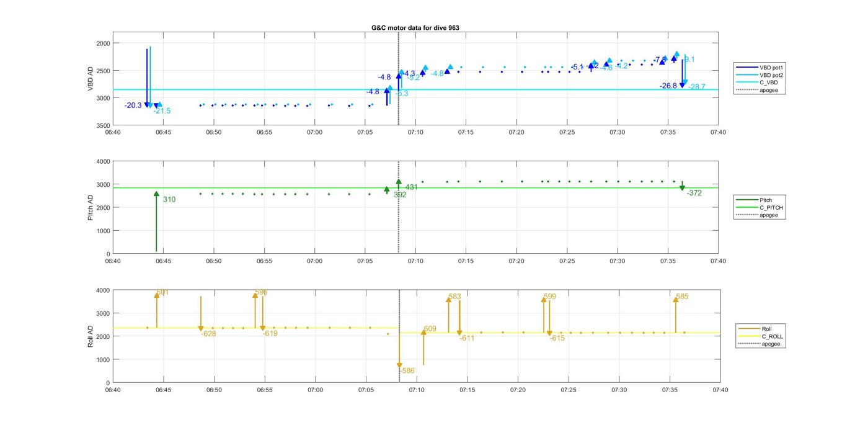This screenshot has height=430, width=868.
Task: Click the '583' roll value label
Action: tap(455, 297)
